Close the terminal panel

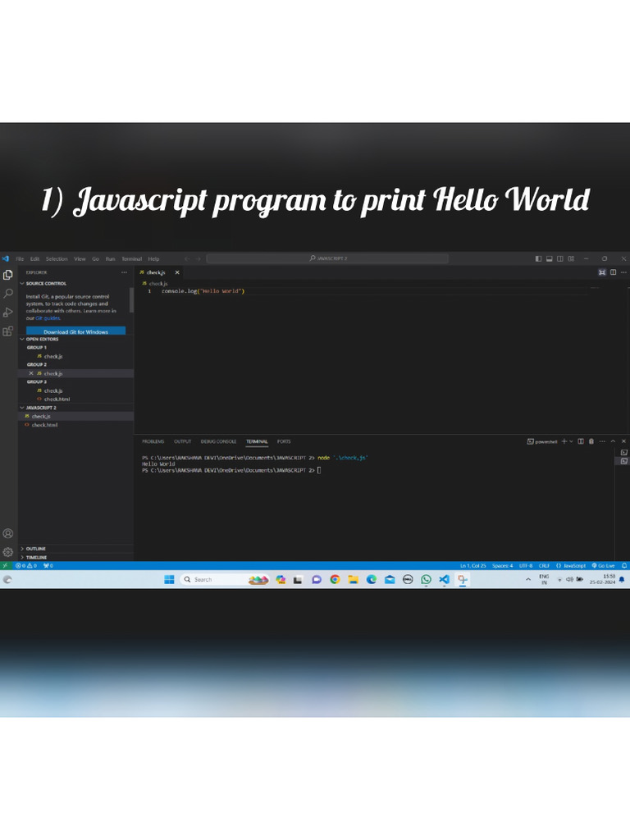point(623,441)
